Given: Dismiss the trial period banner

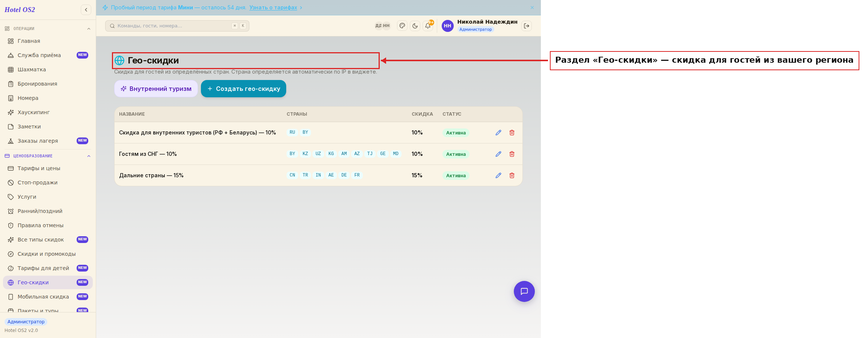Looking at the screenshot, I should (x=532, y=8).
